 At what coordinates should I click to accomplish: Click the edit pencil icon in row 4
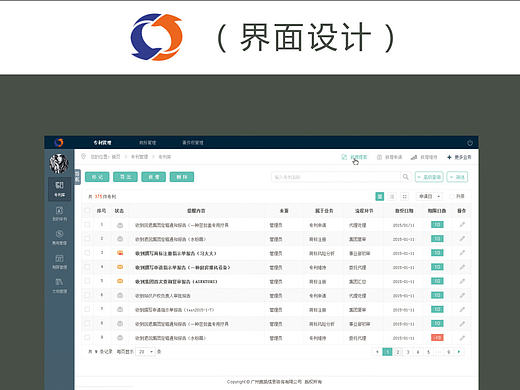(x=462, y=267)
